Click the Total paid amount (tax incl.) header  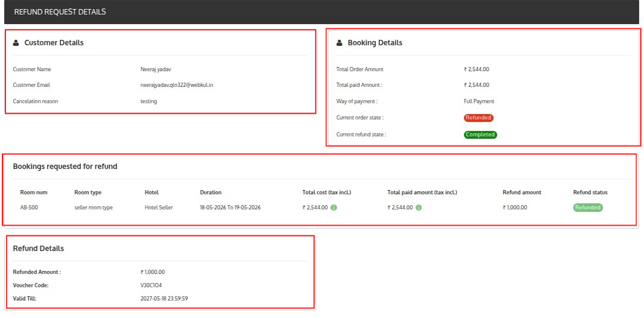[x=422, y=192]
